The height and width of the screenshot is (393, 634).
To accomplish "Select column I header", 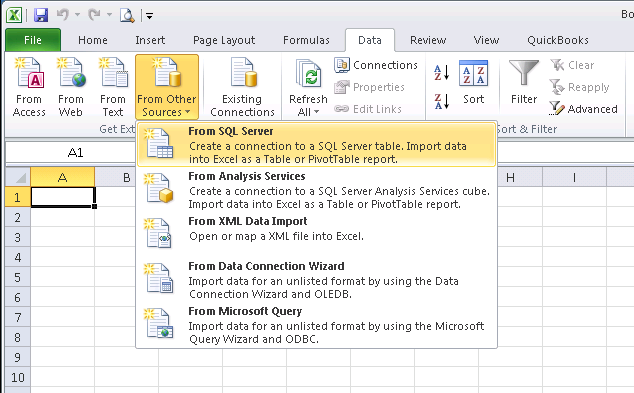I will click(574, 177).
